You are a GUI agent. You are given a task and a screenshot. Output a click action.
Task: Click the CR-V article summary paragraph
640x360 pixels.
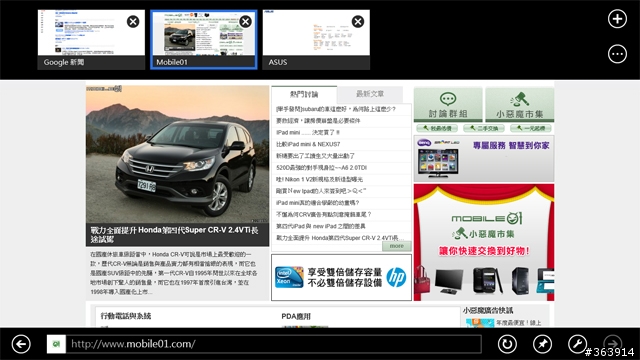(x=174, y=273)
